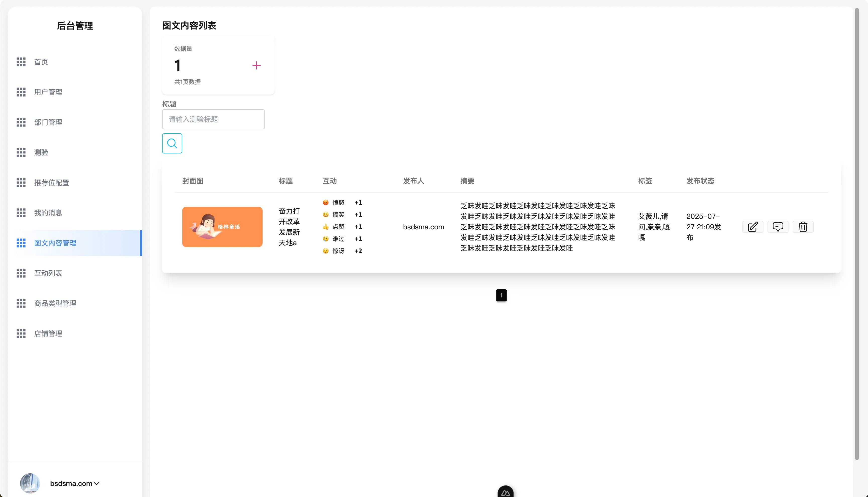Delete the article using the trash icon
868x497 pixels.
803,227
